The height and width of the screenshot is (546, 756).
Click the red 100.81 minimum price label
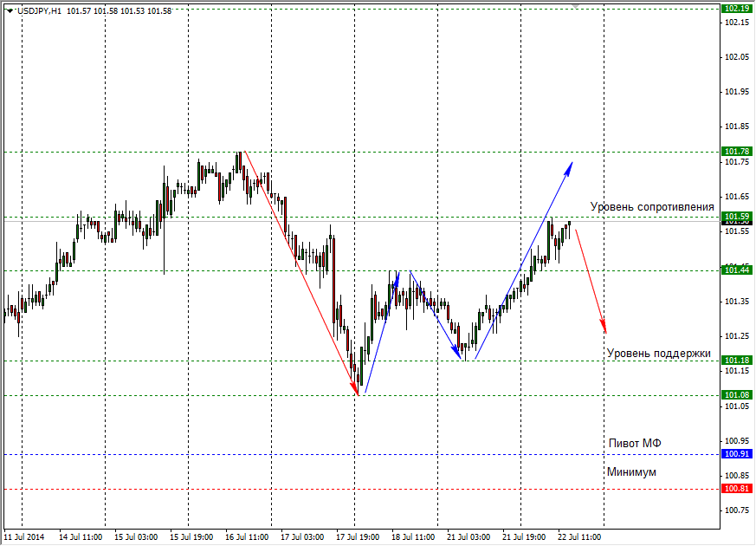[x=737, y=489]
